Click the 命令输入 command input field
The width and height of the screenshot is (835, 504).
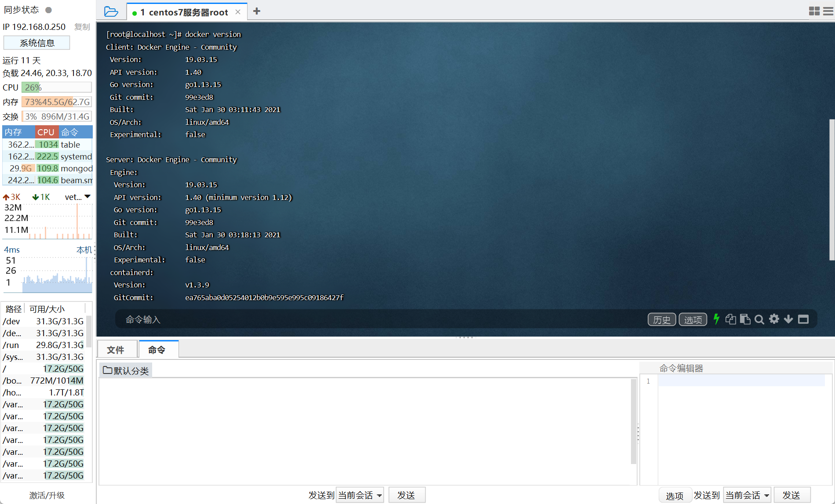378,319
